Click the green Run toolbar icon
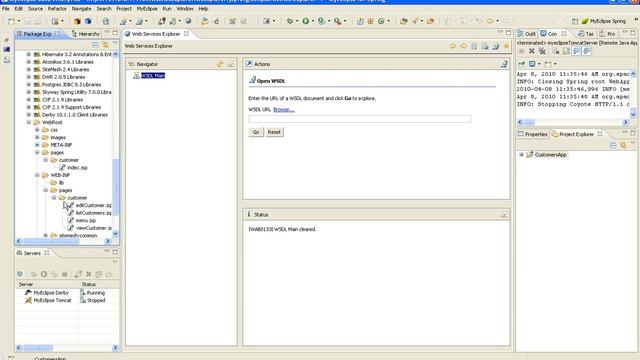640x360 pixels. pyautogui.click(x=305, y=21)
